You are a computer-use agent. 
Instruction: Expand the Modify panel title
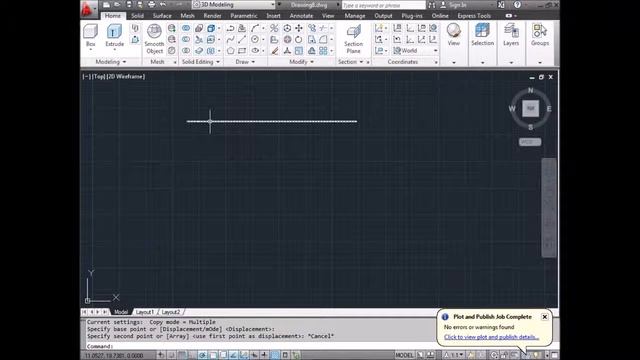302,62
